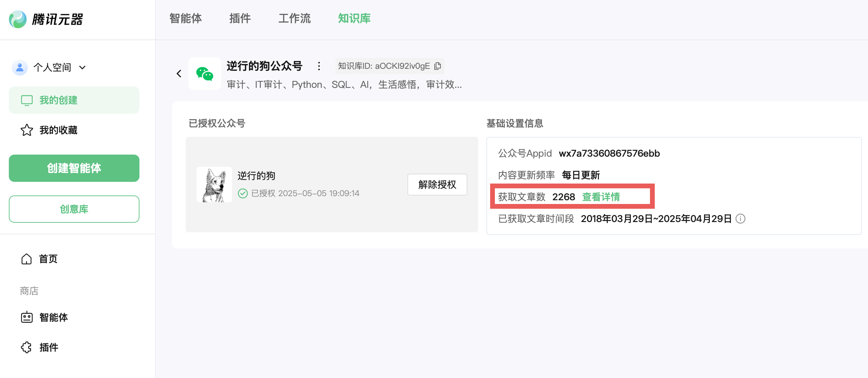
Task: Open 我的创建 in the sidebar
Action: coord(74,100)
